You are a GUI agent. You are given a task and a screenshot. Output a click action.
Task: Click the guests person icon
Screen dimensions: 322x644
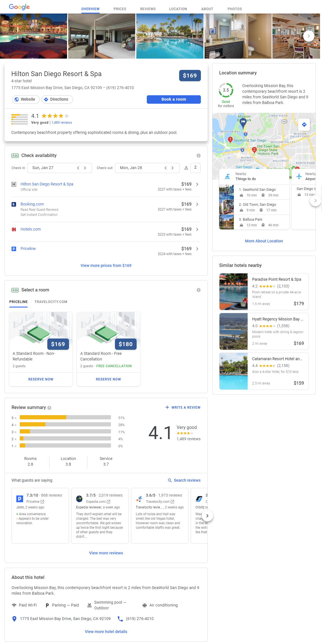pyautogui.click(x=186, y=168)
